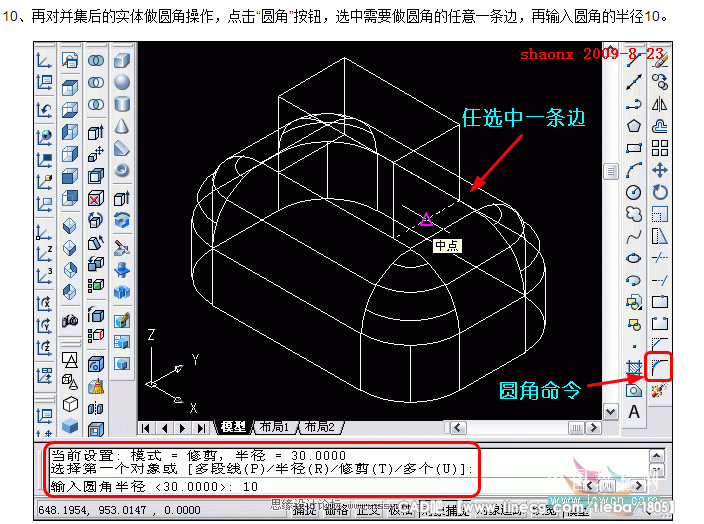Open the Named Views icon
Screen dimensions: 704x524
tap(70, 60)
